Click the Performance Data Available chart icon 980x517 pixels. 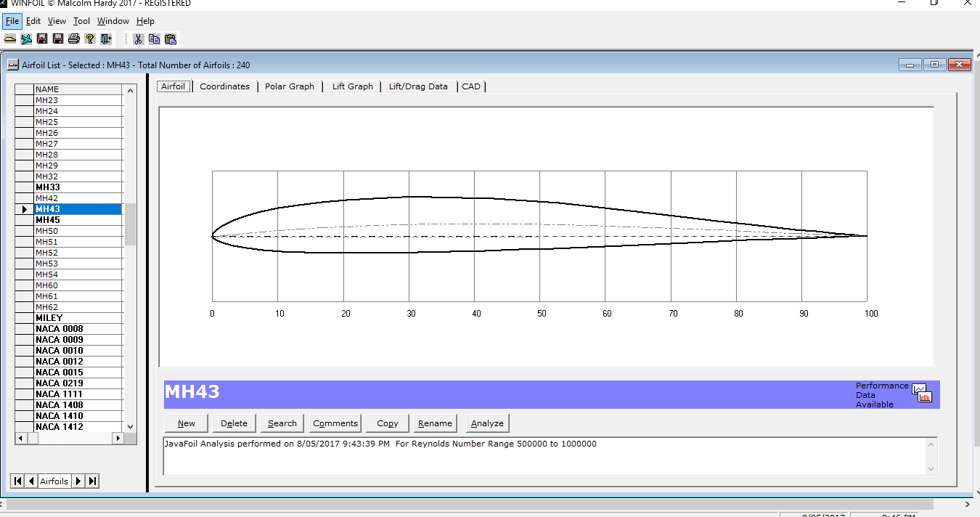(x=922, y=394)
